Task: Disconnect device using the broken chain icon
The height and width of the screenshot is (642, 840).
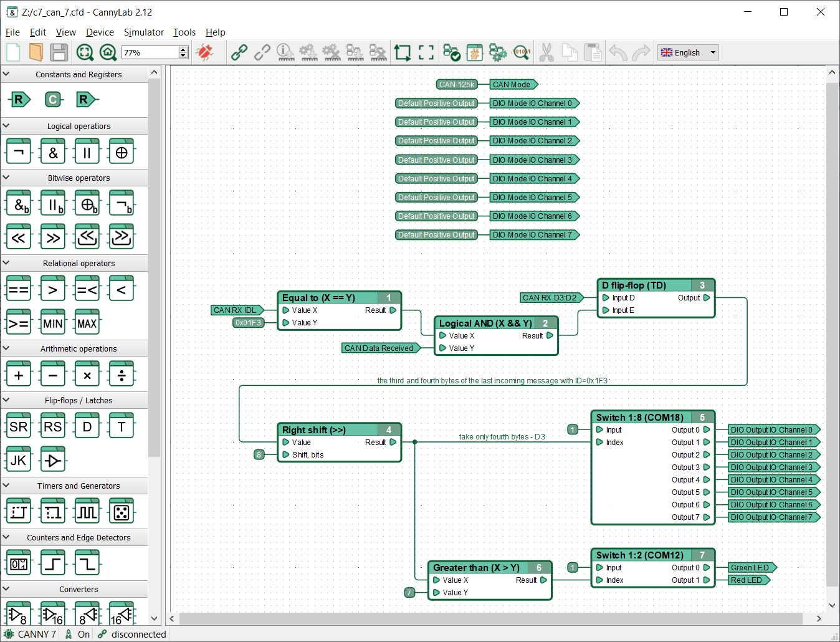Action: click(x=262, y=52)
